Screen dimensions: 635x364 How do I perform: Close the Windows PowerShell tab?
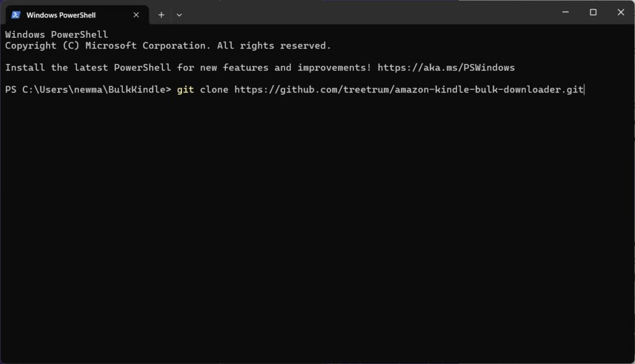point(136,14)
